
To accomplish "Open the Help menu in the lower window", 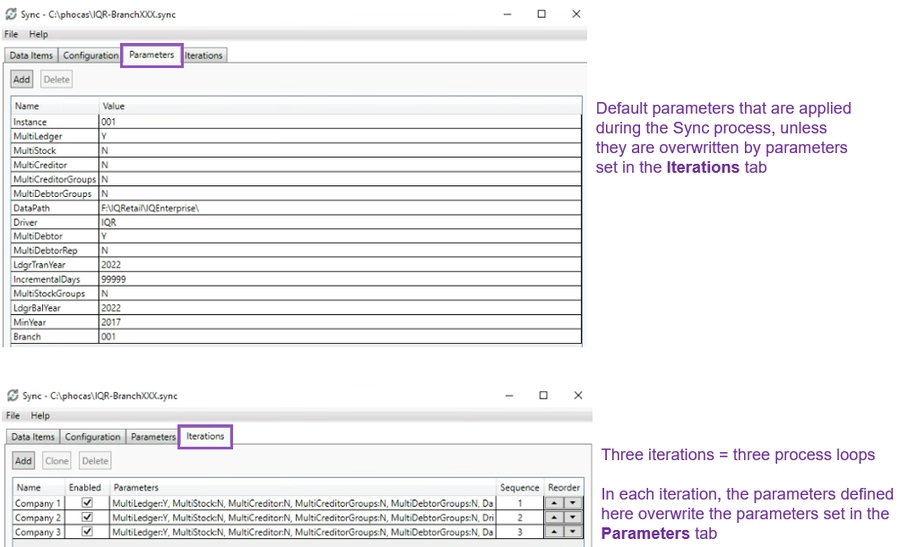I will point(40,415).
